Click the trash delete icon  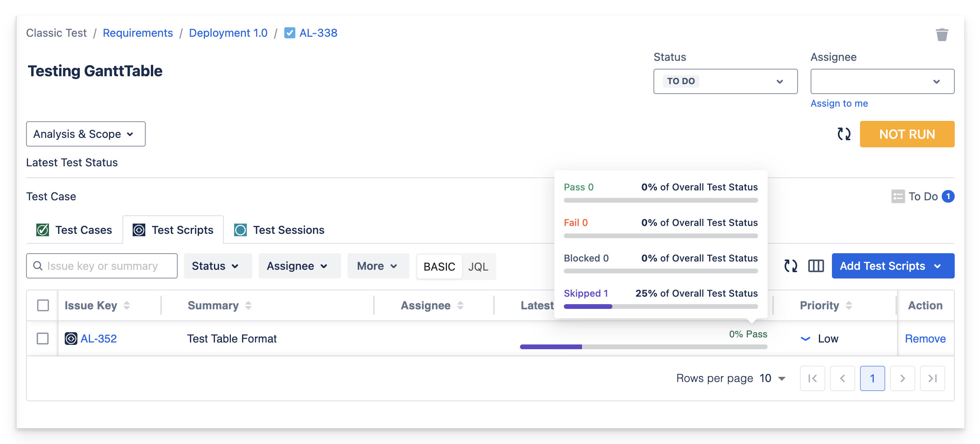tap(942, 35)
